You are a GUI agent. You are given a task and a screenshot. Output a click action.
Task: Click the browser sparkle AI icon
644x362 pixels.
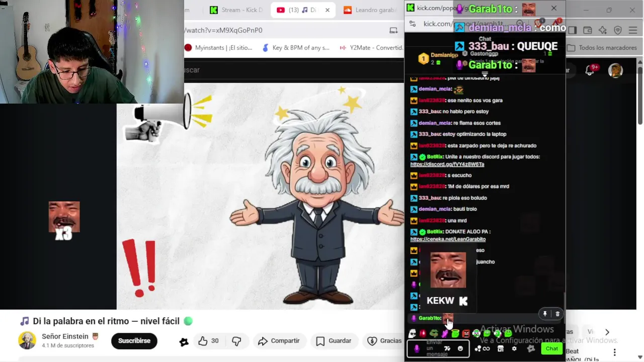click(x=603, y=30)
